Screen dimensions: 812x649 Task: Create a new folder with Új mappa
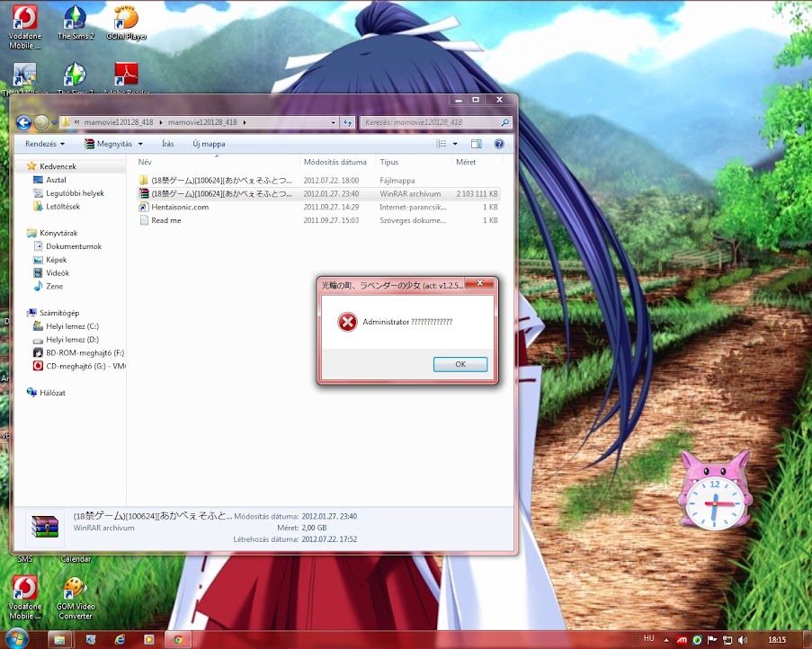tap(209, 144)
